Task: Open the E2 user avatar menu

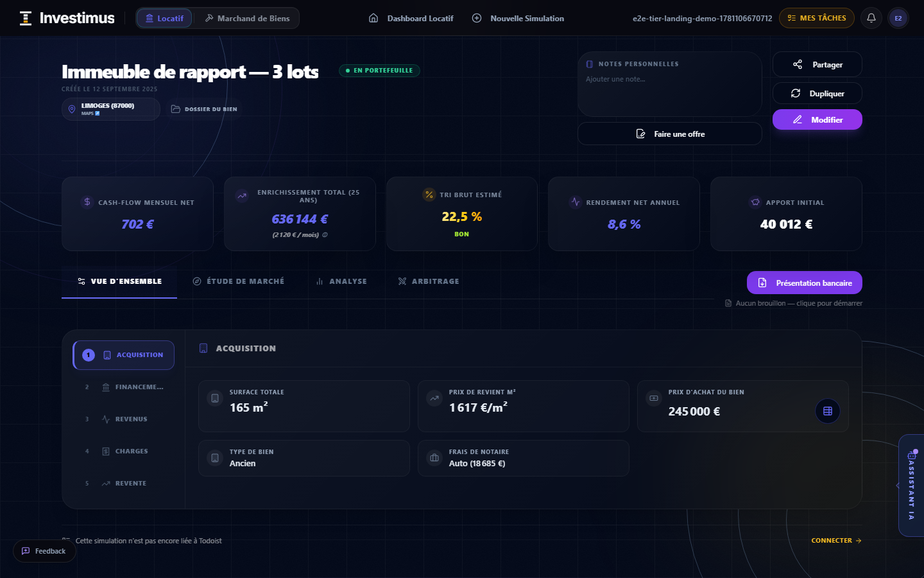Action: coord(898,18)
